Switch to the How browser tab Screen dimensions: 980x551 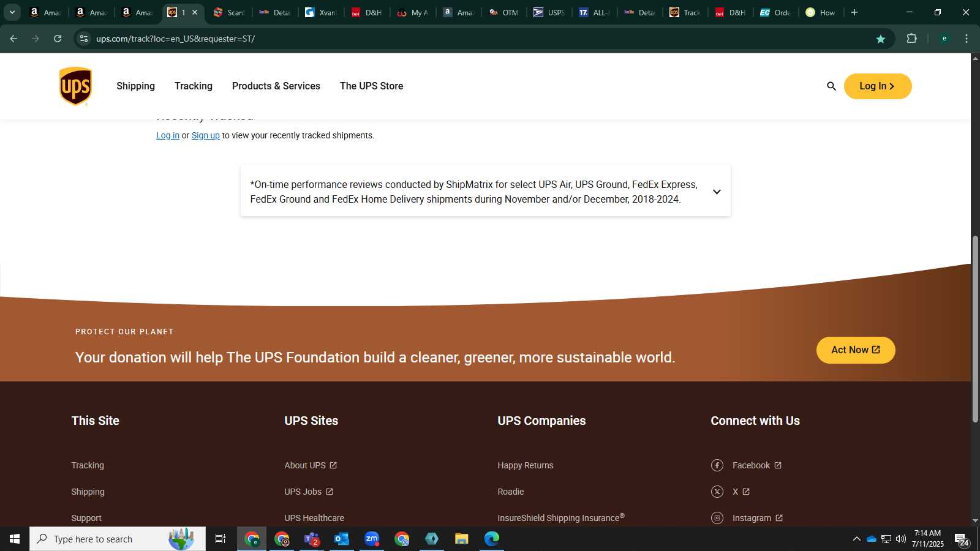pos(821,12)
